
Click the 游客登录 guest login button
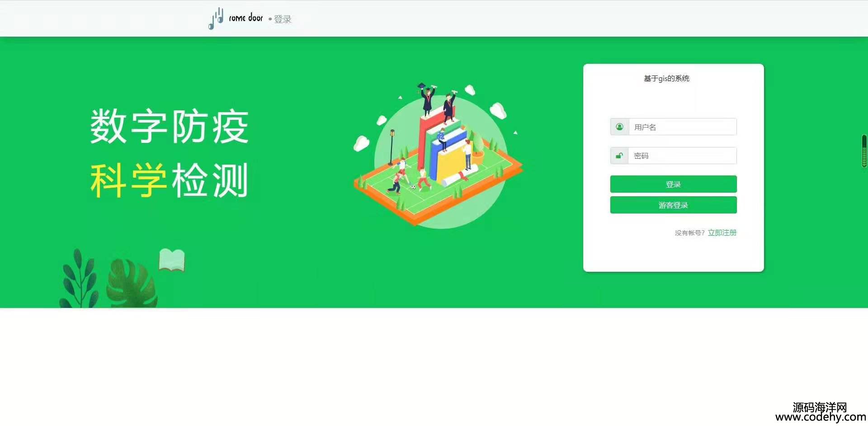click(x=674, y=205)
